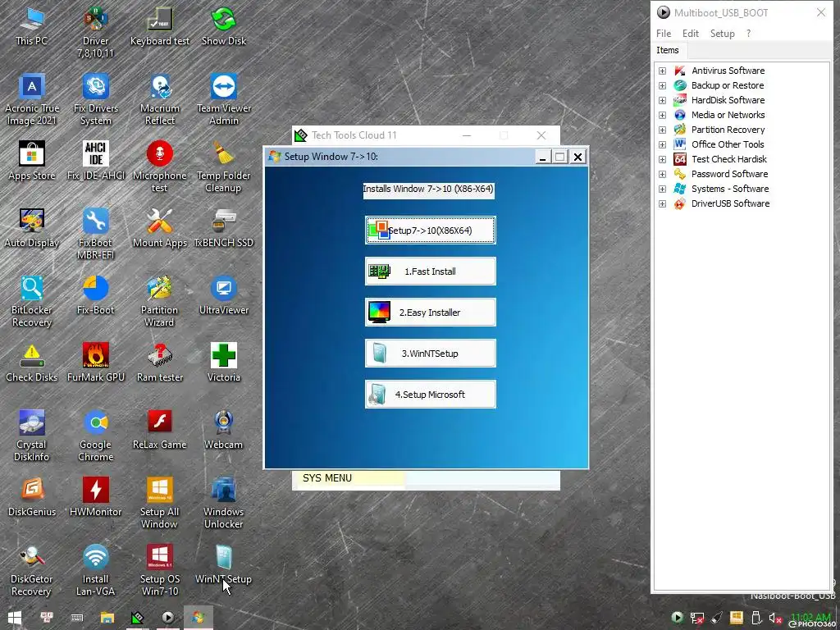Viewport: 840px width, 630px height.
Task: Launch Partition Wizard from the desktop
Action: pos(160,302)
